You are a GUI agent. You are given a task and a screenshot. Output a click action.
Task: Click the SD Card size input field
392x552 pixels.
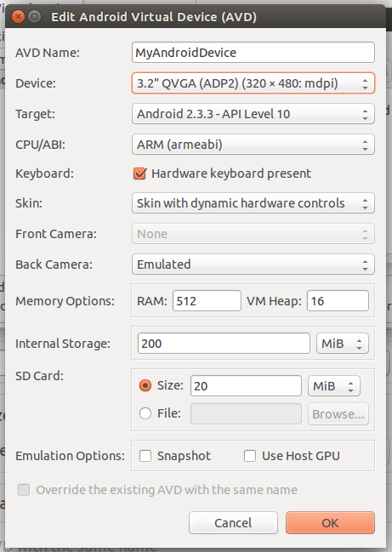[x=246, y=386]
